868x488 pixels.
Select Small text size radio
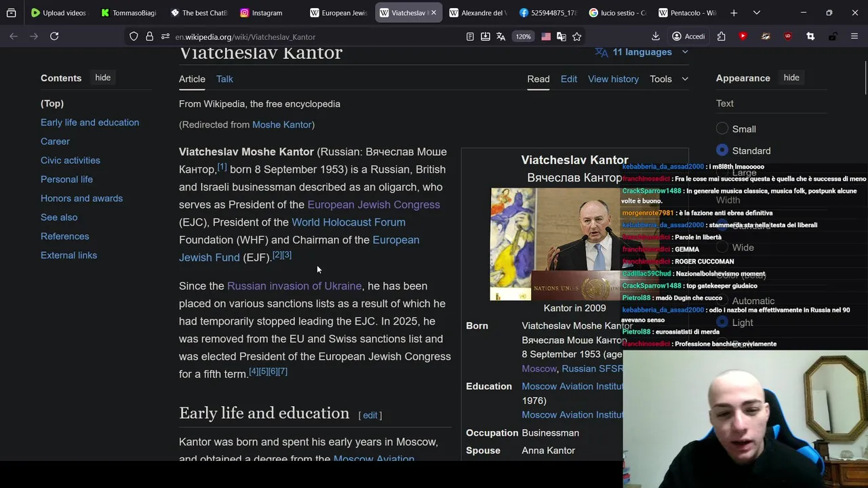(722, 129)
